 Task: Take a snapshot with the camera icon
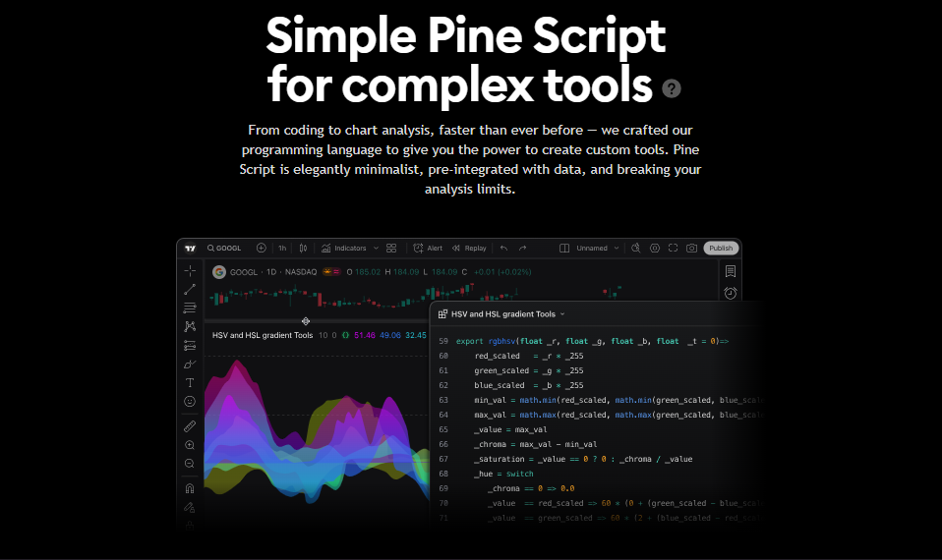click(x=691, y=248)
